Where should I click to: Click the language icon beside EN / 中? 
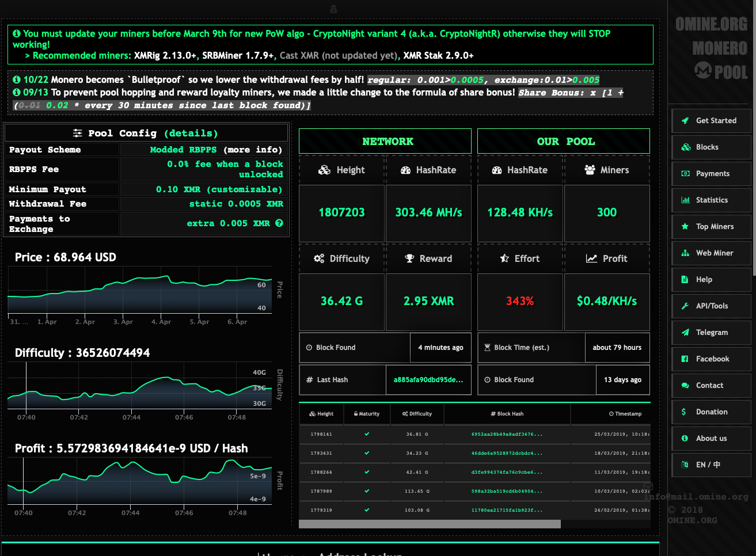coord(685,465)
